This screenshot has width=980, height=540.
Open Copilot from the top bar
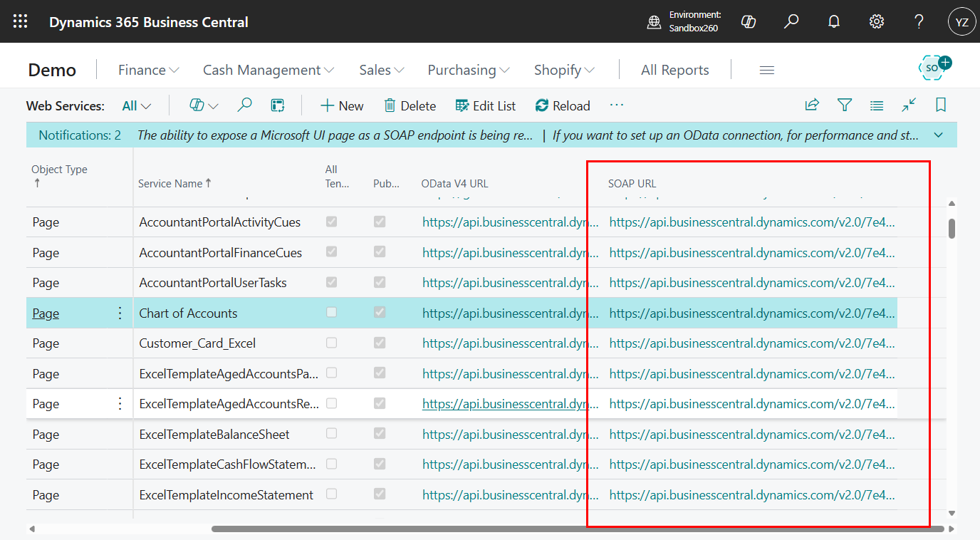[x=748, y=21]
